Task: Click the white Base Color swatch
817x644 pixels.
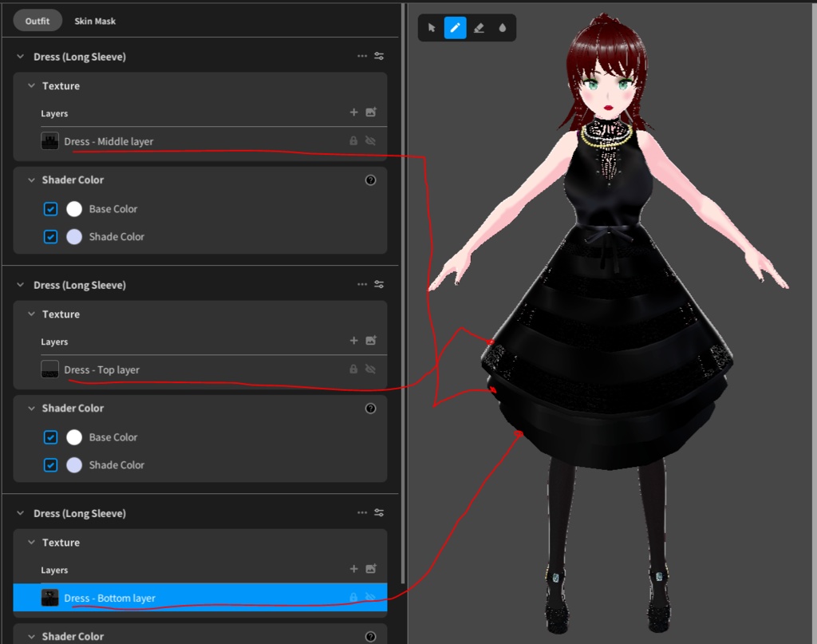Action: 74,208
